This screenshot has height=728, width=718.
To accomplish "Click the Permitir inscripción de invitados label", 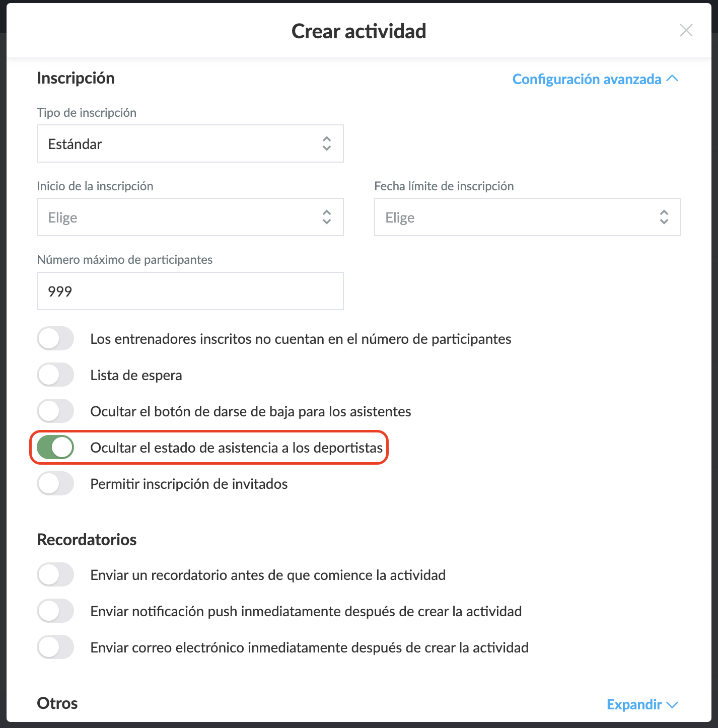I will coord(189,484).
